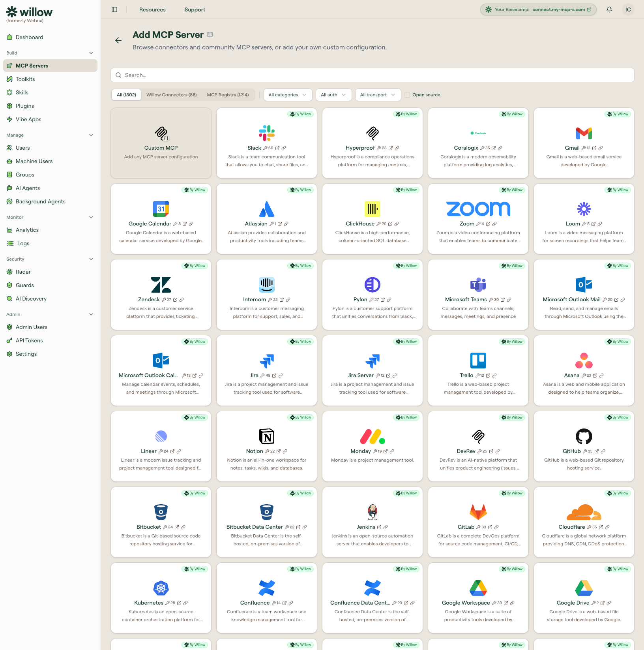The height and width of the screenshot is (650, 644).
Task: Click the GitLab logo icon
Action: coord(478,512)
